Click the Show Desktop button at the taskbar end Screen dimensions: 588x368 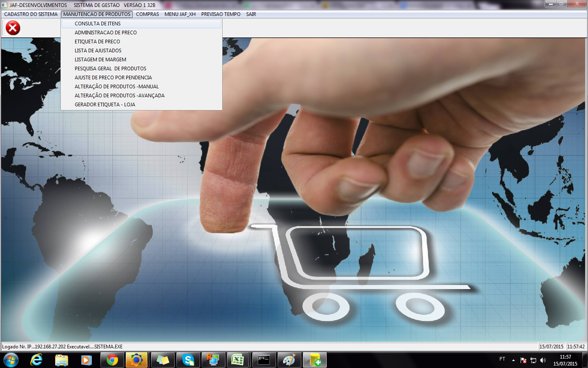point(585,360)
